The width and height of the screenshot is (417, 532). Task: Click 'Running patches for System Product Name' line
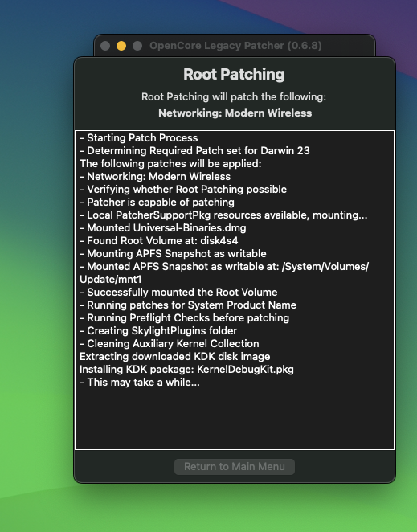coord(188,305)
